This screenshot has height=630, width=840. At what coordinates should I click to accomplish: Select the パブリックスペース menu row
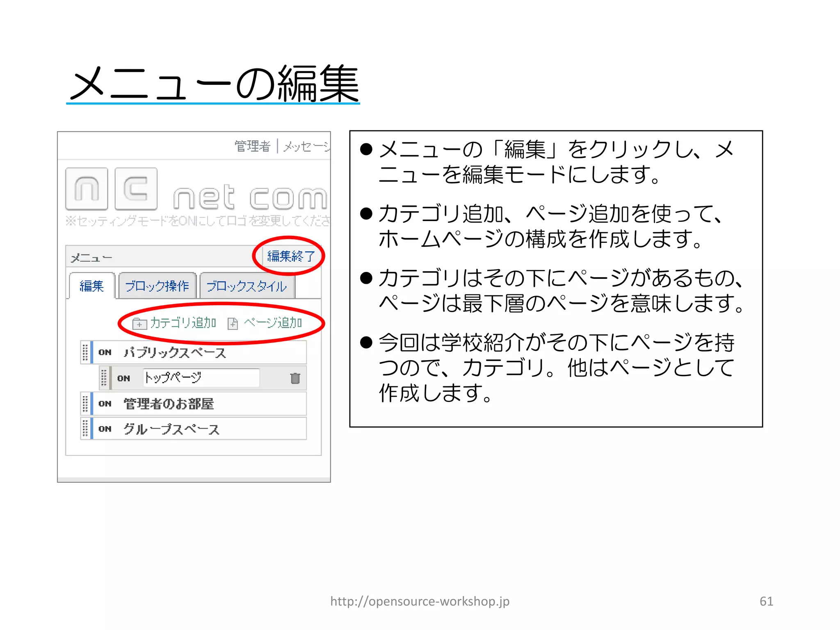[x=194, y=352]
